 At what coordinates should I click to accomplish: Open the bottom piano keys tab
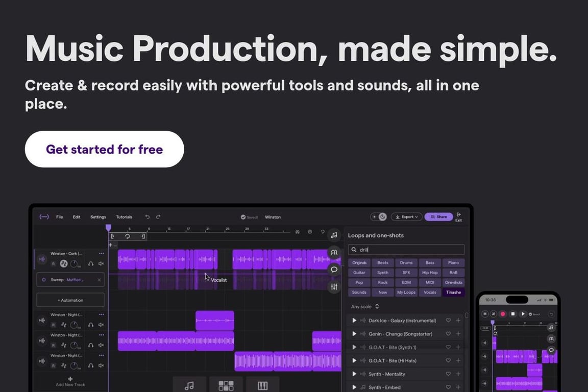(262, 385)
